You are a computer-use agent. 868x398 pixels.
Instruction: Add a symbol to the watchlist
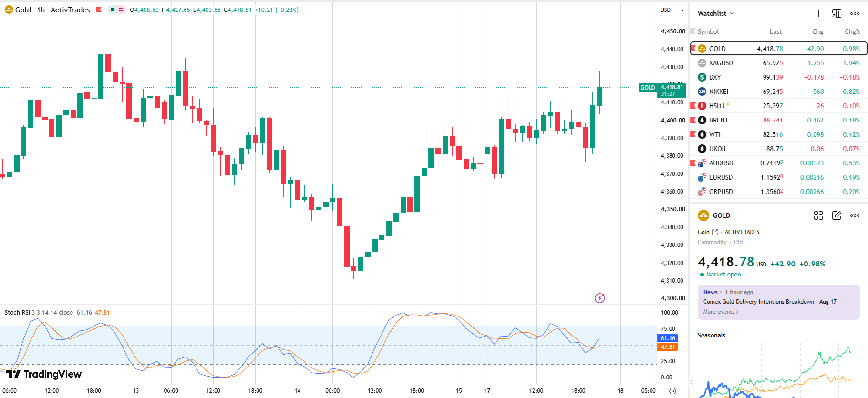click(818, 13)
